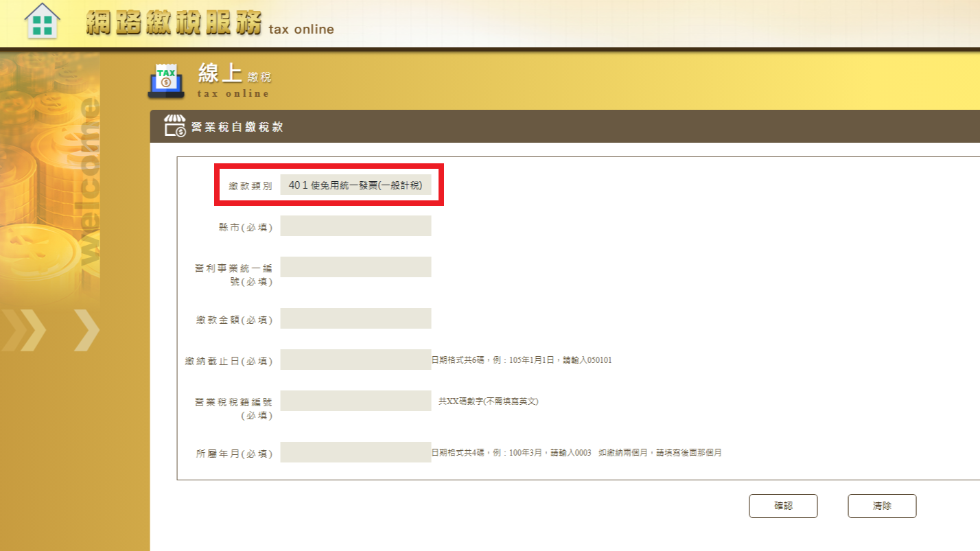Click the 營業稅稅籍編號 text field

pyautogui.click(x=355, y=401)
